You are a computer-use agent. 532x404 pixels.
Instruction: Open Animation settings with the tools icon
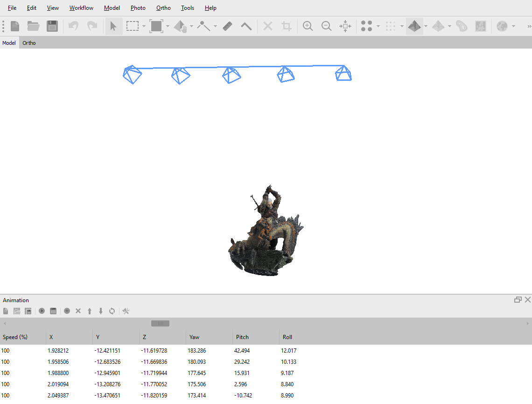click(x=126, y=311)
